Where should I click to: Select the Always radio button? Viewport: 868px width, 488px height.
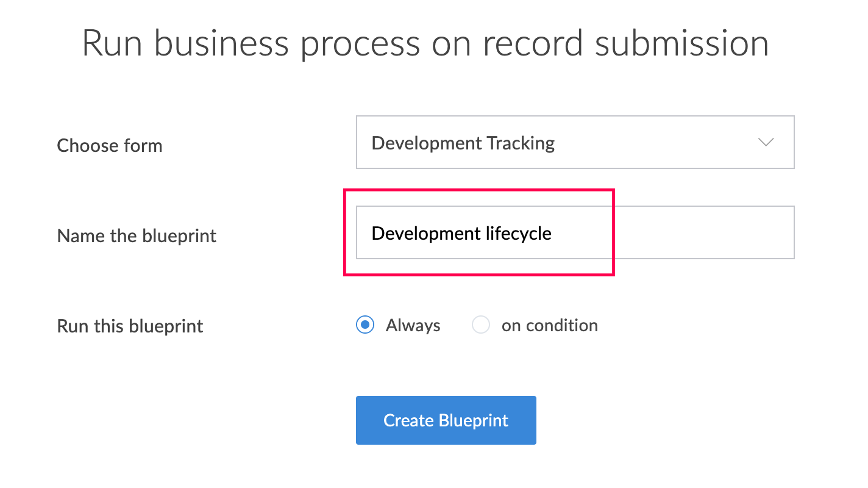365,325
